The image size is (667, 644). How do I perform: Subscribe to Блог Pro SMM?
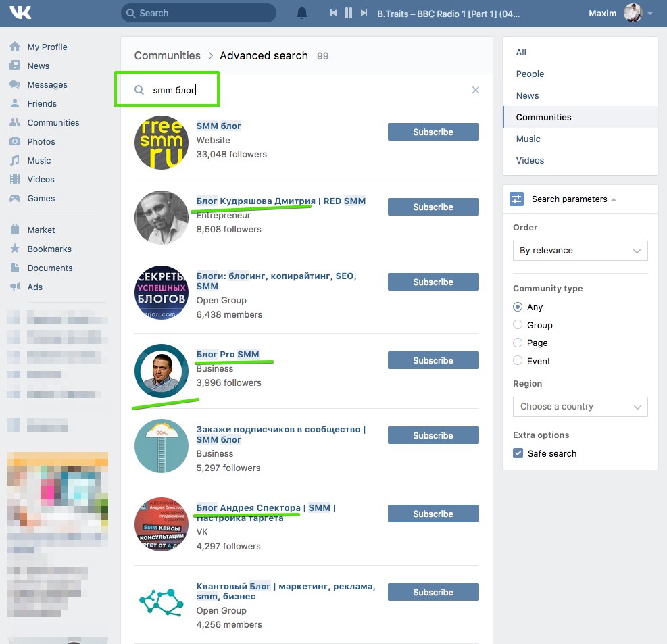click(433, 360)
